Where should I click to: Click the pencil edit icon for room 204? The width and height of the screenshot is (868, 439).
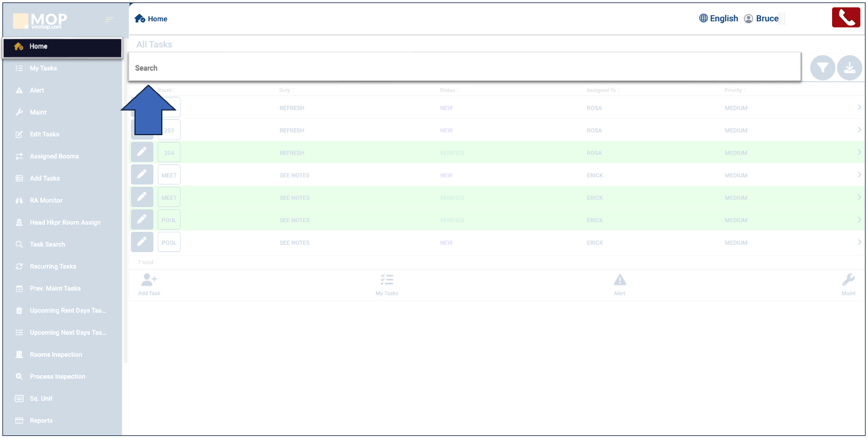click(142, 152)
